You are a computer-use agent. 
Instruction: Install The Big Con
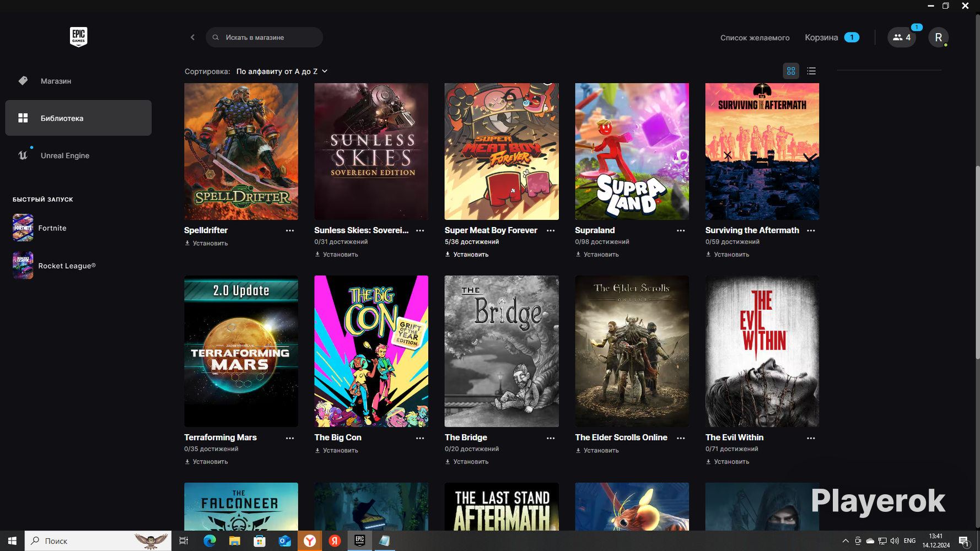tap(336, 451)
